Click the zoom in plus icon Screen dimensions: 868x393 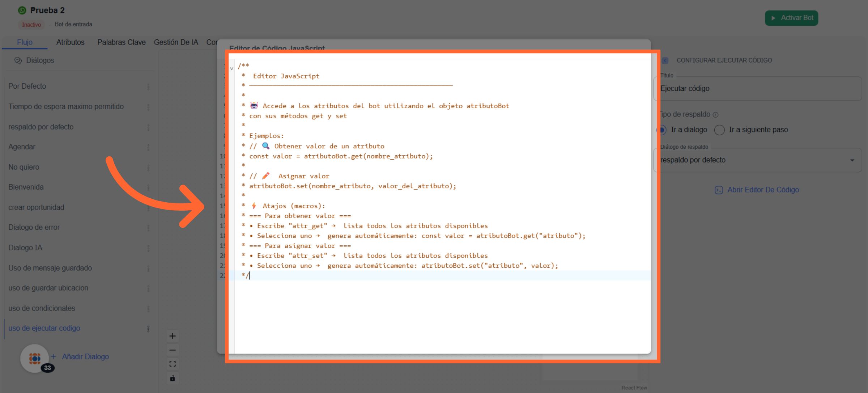[173, 336]
